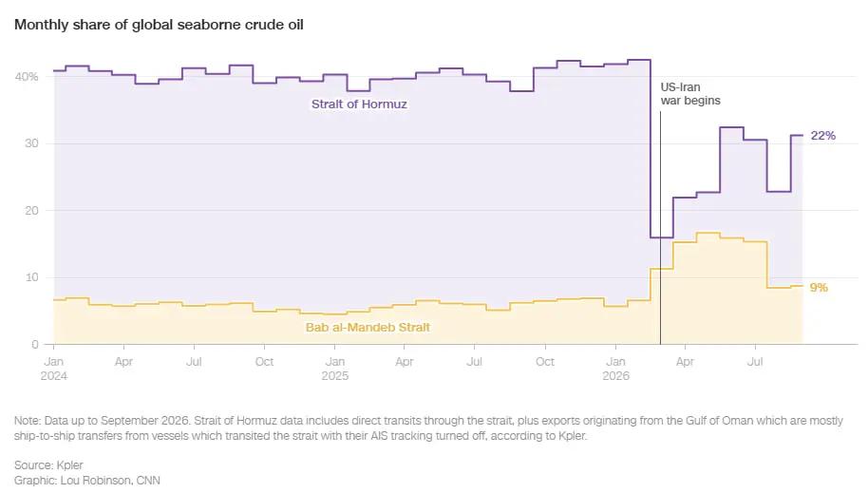
Task: Click the 40% y-axis label
Action: tap(27, 77)
